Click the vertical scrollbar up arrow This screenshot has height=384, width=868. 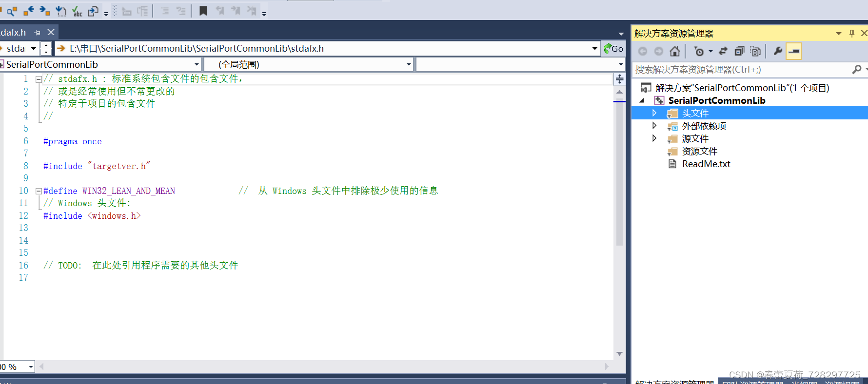coord(619,92)
